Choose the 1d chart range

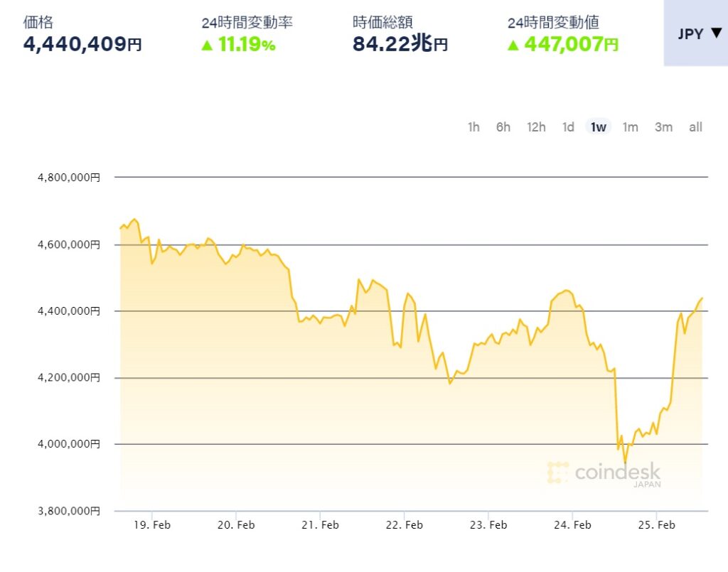[568, 127]
